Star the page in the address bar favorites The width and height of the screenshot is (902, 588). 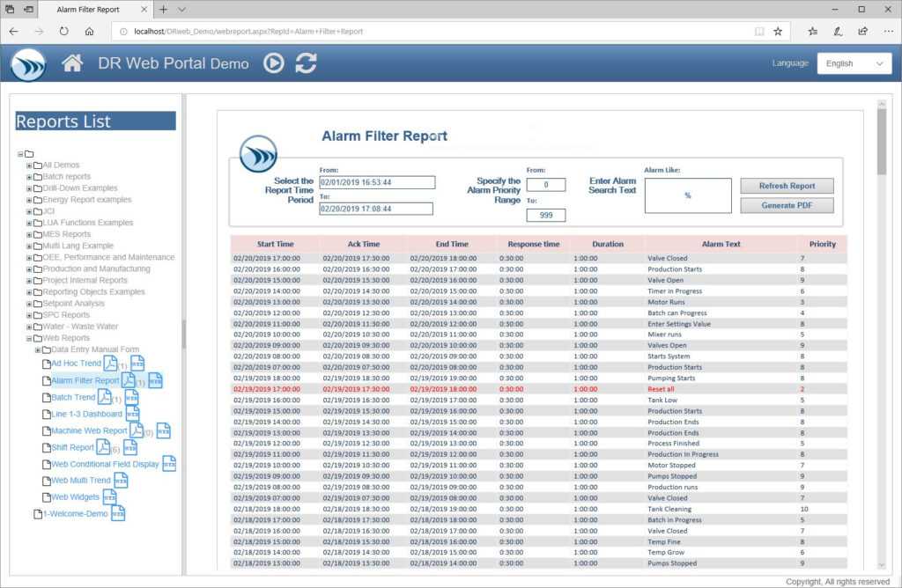point(777,30)
